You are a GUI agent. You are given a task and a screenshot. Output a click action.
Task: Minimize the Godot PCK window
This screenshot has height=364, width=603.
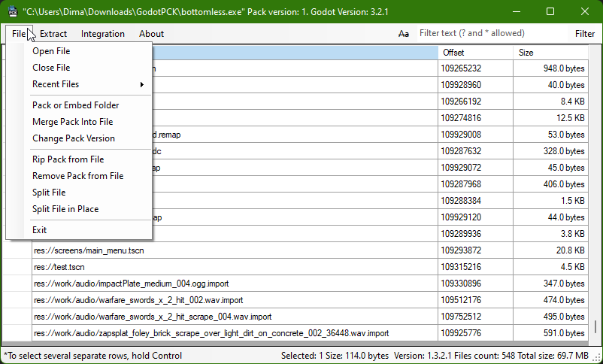517,11
